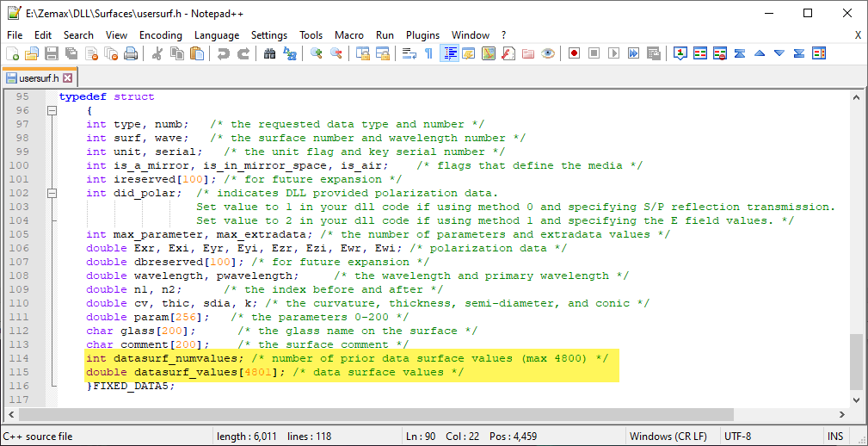Open the Plugins menu

423,35
